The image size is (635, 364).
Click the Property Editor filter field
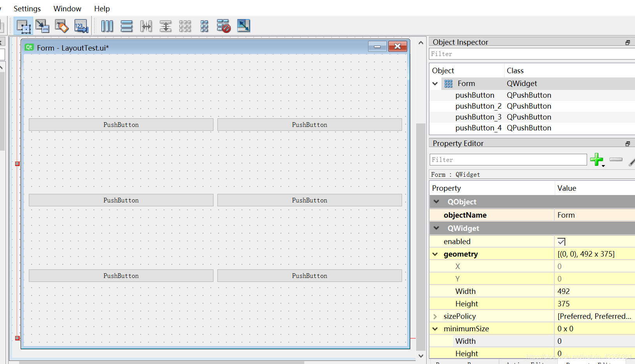(x=508, y=160)
